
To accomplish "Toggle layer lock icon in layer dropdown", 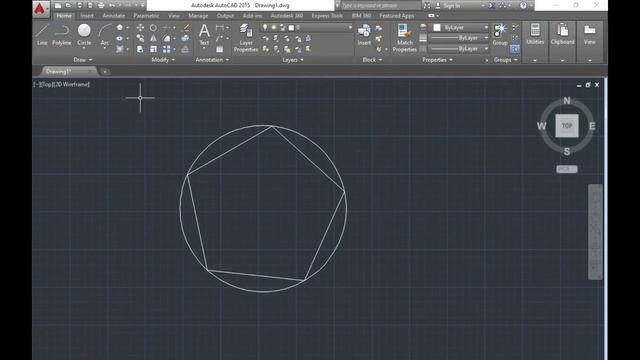I will pyautogui.click(x=282, y=27).
